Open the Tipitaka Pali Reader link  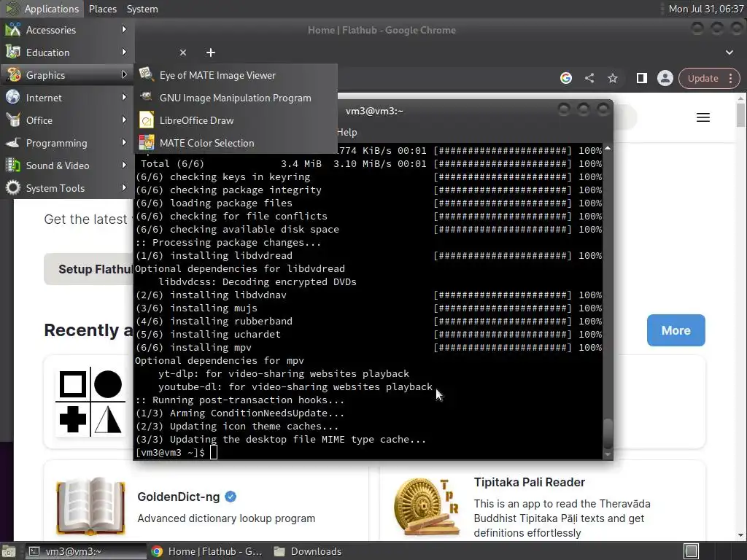[530, 483]
